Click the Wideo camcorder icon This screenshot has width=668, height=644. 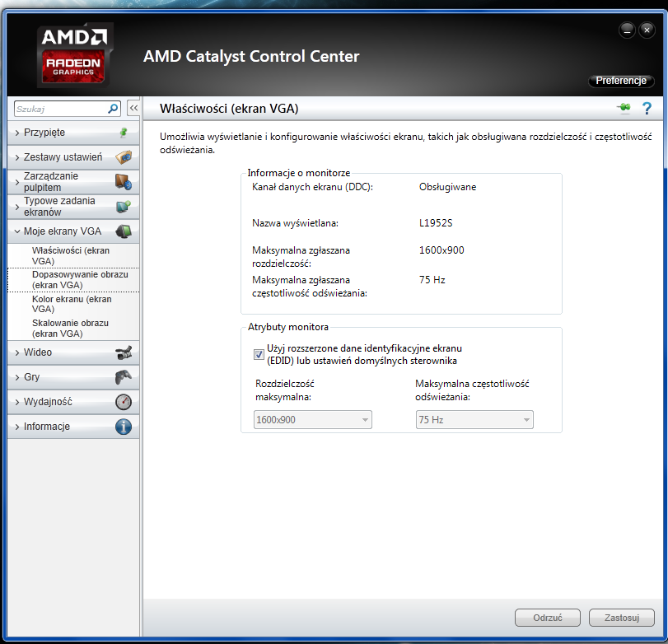tap(124, 352)
